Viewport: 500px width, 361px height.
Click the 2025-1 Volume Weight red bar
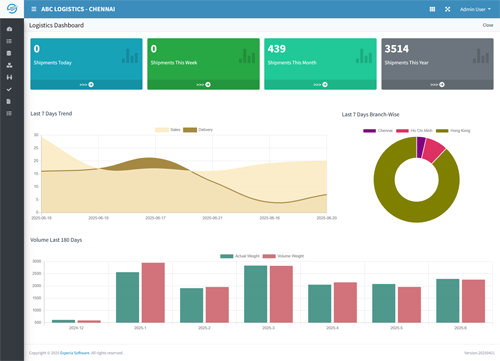click(x=153, y=293)
